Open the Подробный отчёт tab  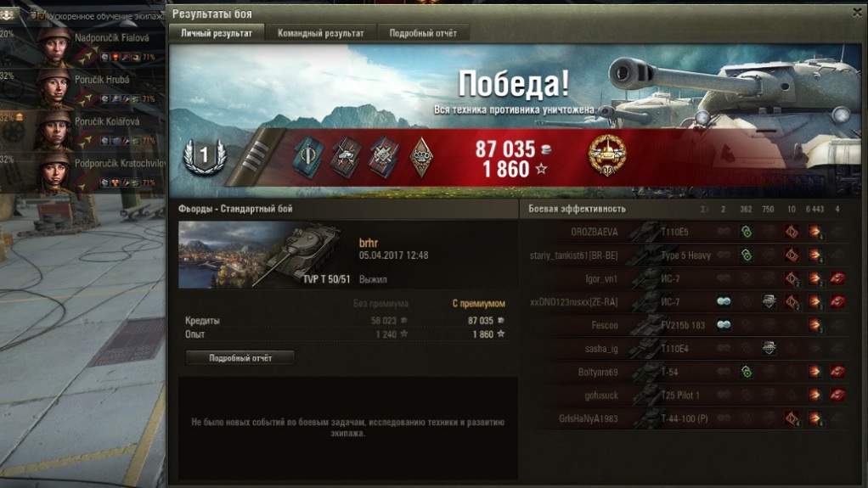click(423, 33)
